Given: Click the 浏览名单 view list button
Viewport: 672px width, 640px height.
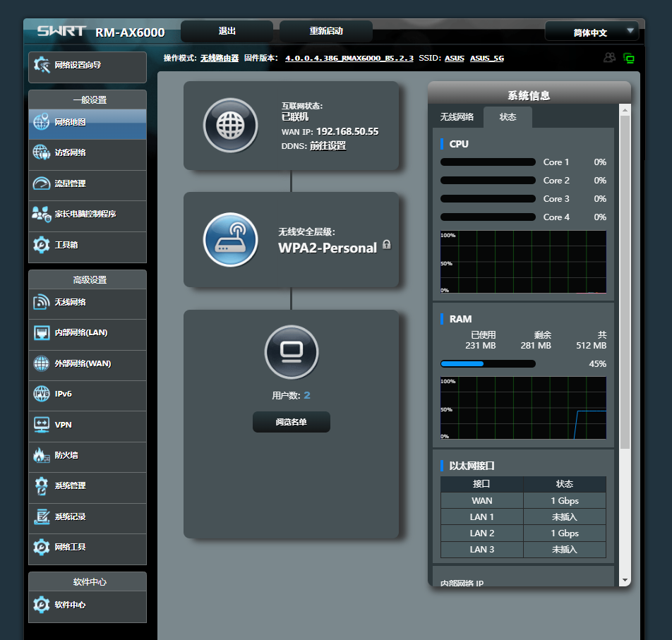Looking at the screenshot, I should tap(291, 422).
